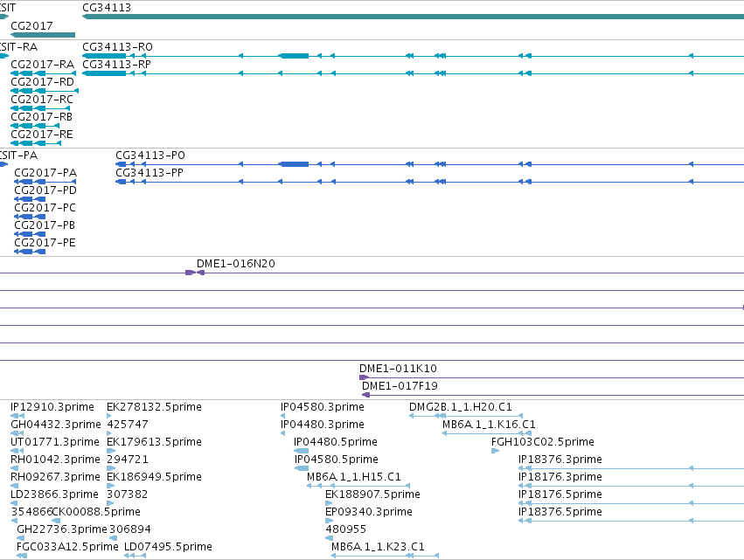
Task: Open the 480955 feature label
Action: pos(346,530)
